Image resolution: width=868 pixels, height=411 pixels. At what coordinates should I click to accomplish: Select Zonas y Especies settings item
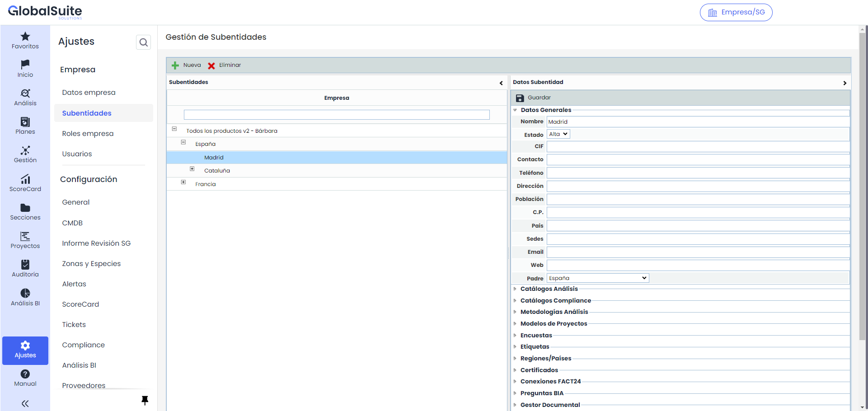(x=91, y=264)
